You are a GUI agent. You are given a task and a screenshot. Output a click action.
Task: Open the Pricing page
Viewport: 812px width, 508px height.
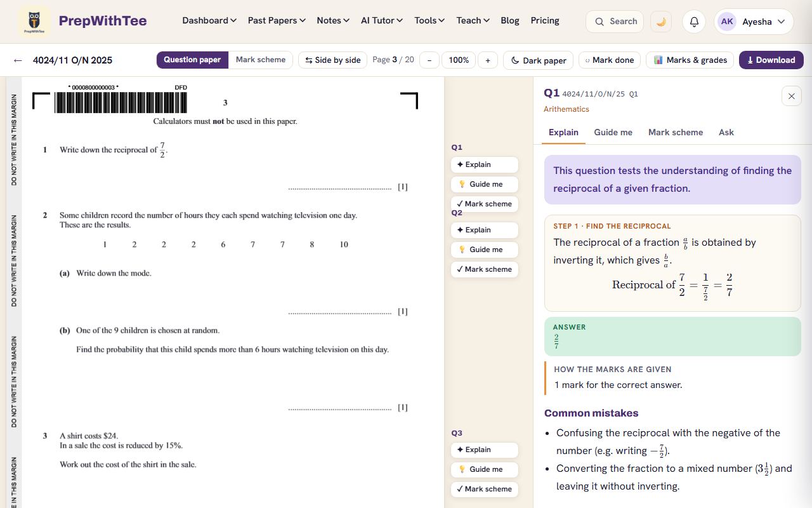tap(545, 20)
